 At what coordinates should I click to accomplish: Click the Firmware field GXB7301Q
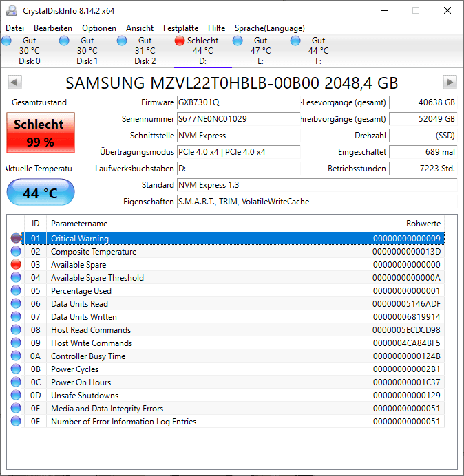tap(238, 102)
